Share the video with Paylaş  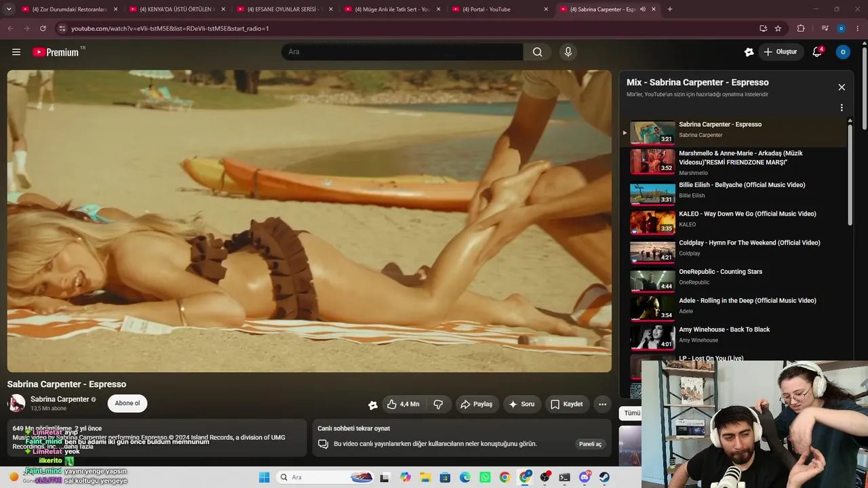476,404
